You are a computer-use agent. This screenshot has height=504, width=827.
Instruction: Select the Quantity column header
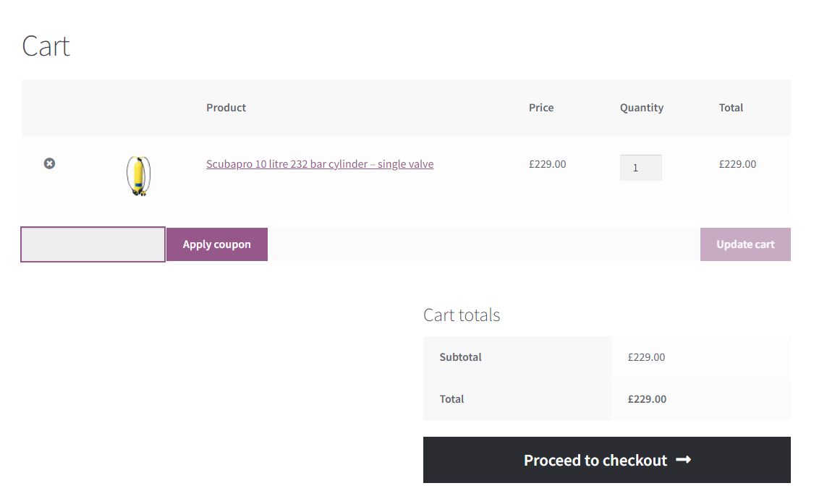[641, 108]
